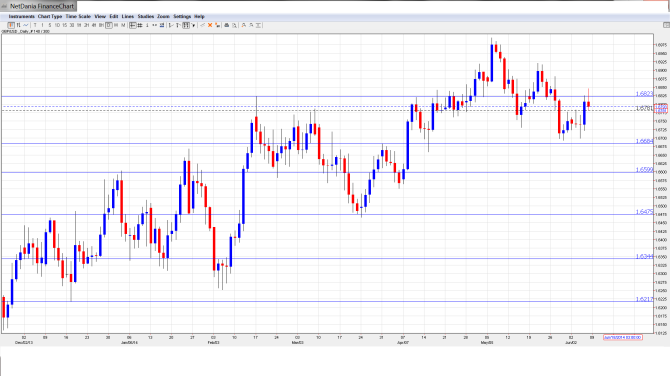This screenshot has width=670, height=376.
Task: Select the line chart type icon
Action: click(26, 25)
